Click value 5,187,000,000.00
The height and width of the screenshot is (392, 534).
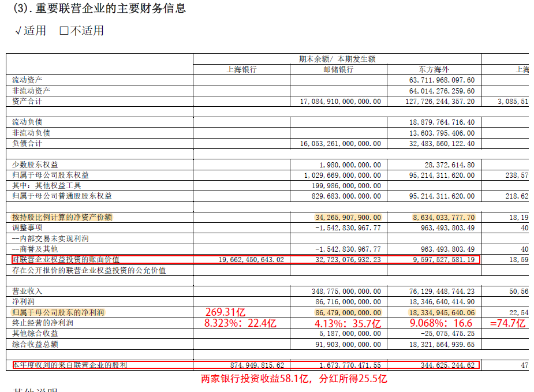(350, 334)
